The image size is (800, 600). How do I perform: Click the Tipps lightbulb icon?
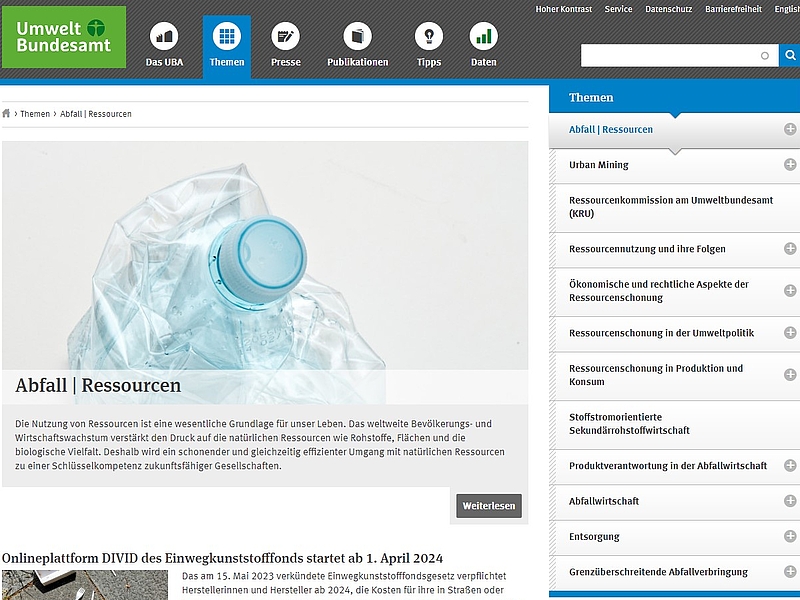pyautogui.click(x=429, y=38)
